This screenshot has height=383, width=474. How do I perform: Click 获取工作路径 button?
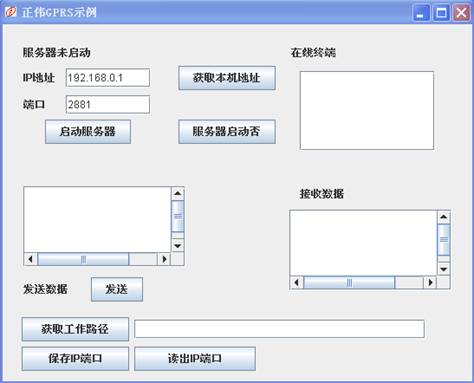pyautogui.click(x=75, y=329)
